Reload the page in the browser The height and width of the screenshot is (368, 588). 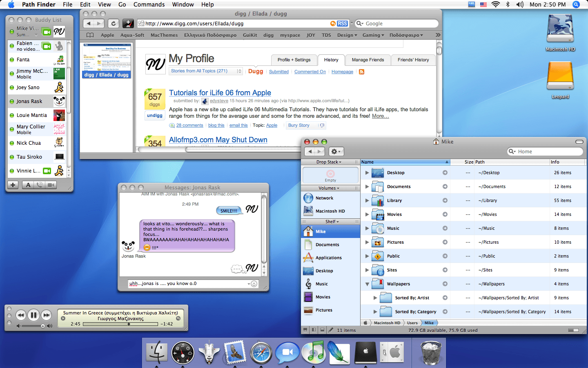pyautogui.click(x=114, y=24)
